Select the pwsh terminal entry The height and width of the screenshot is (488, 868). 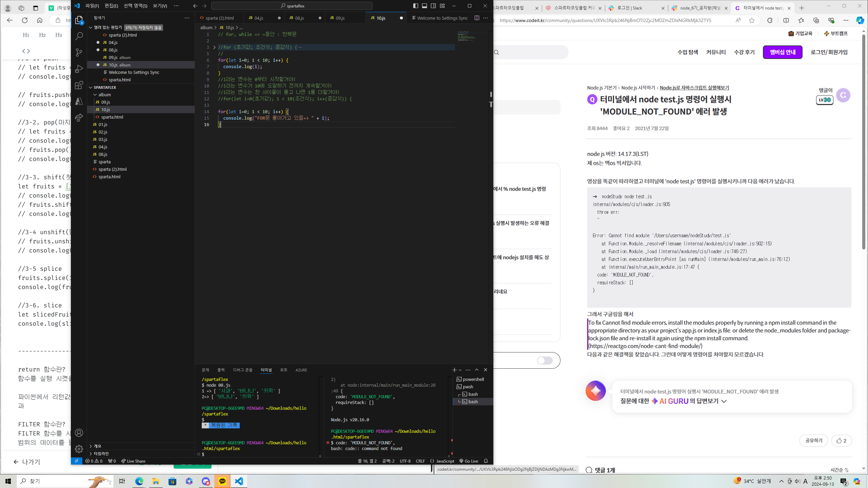pyautogui.click(x=468, y=387)
